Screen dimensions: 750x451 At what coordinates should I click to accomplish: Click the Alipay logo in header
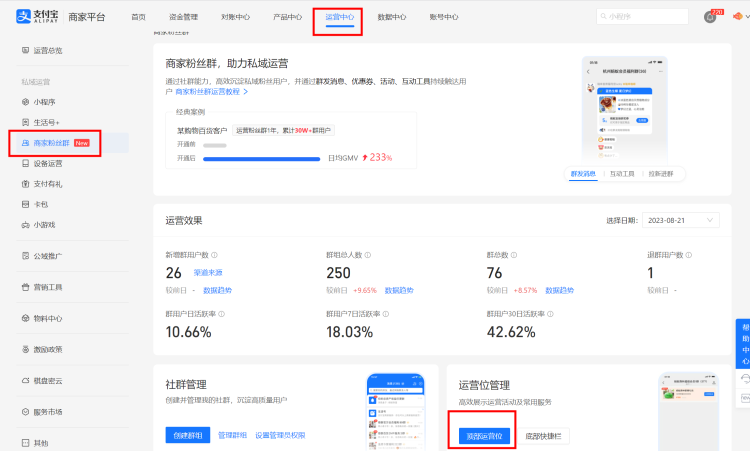click(x=37, y=16)
